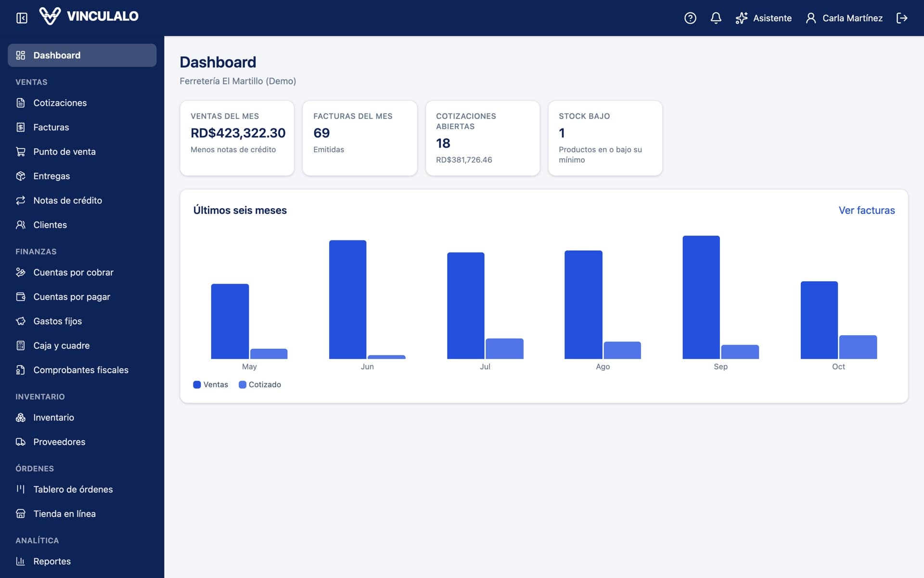The width and height of the screenshot is (924, 578).
Task: Click the Cuentas por cobrar hand icon
Action: coord(21,272)
